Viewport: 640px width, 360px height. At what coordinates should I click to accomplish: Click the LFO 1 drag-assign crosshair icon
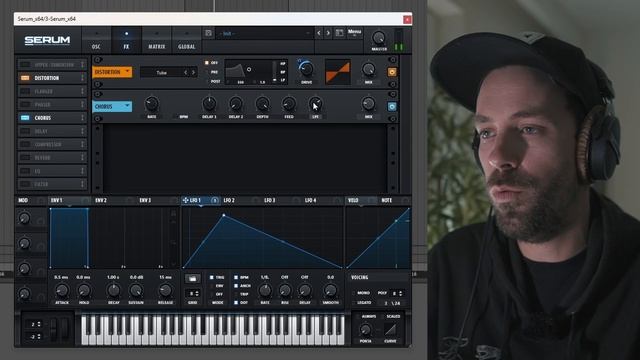coord(185,200)
